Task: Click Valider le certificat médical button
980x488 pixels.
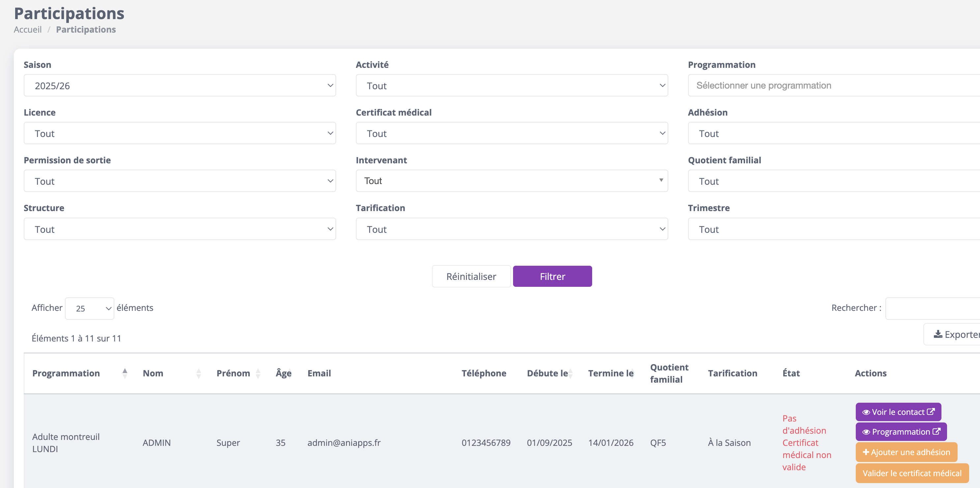Action: click(x=911, y=473)
